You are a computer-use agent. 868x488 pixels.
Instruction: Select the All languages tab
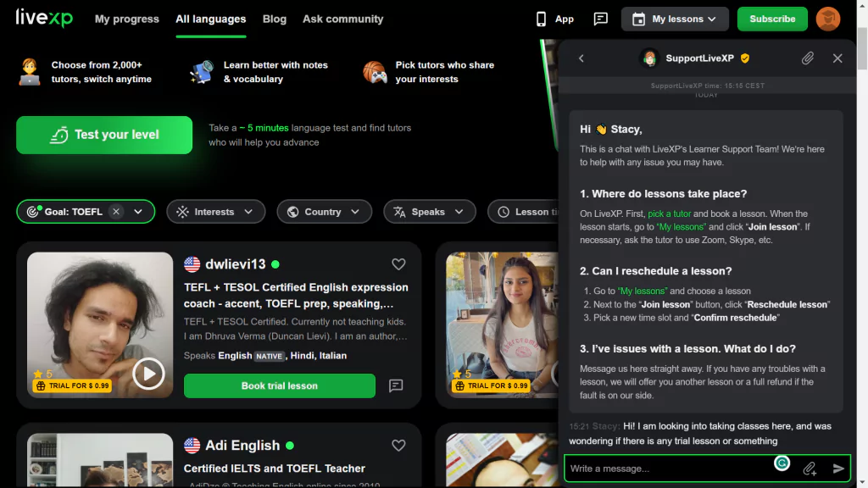[x=211, y=19]
